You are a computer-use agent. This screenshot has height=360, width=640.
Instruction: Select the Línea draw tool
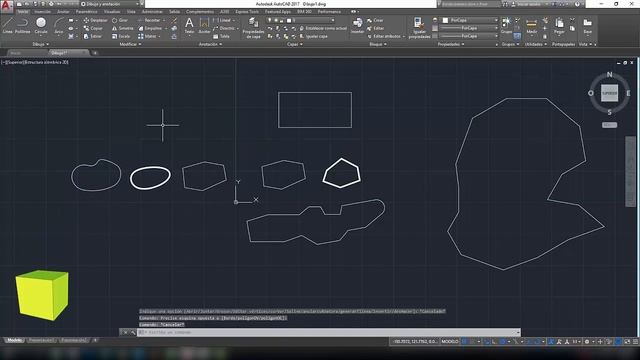(7, 25)
